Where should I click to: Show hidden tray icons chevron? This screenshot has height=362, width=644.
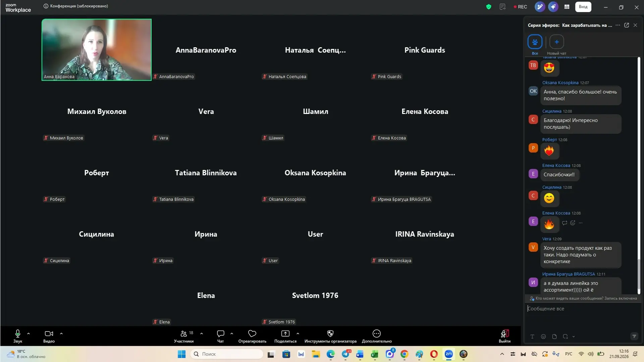point(502,354)
